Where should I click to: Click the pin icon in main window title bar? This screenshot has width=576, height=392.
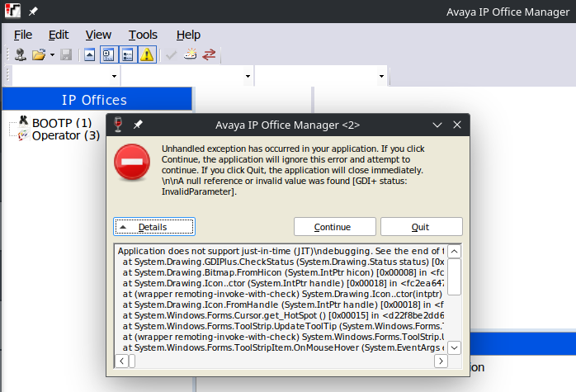point(33,12)
